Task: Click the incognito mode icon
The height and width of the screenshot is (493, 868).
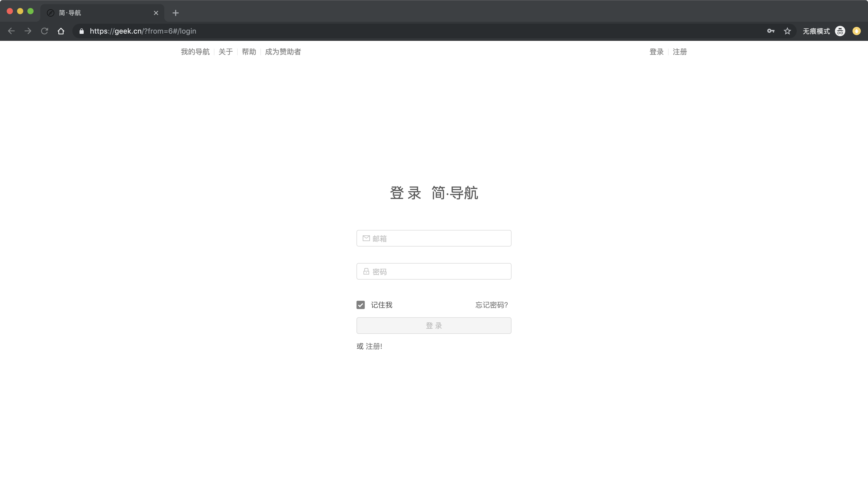Action: [x=840, y=31]
